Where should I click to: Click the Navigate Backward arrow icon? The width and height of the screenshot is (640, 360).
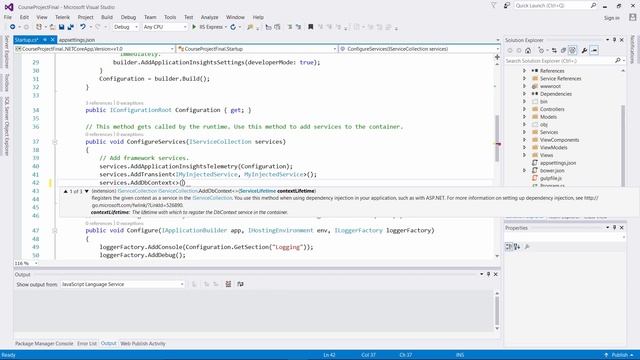point(12,27)
